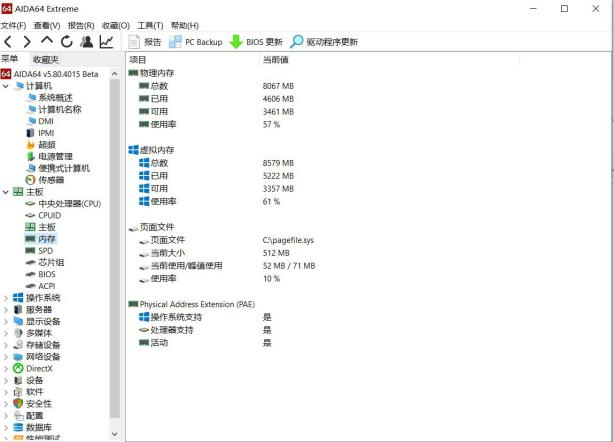Open PC Backup in the toolbar
This screenshot has height=442, width=614.
[196, 42]
